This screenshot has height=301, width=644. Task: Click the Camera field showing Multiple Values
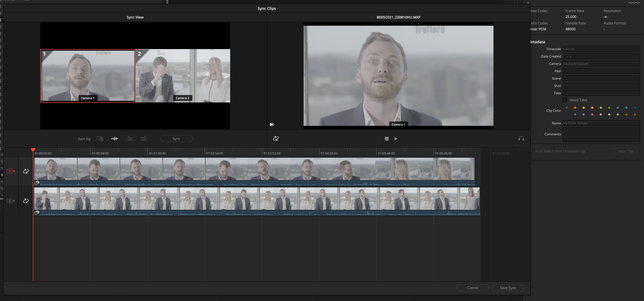coord(601,64)
